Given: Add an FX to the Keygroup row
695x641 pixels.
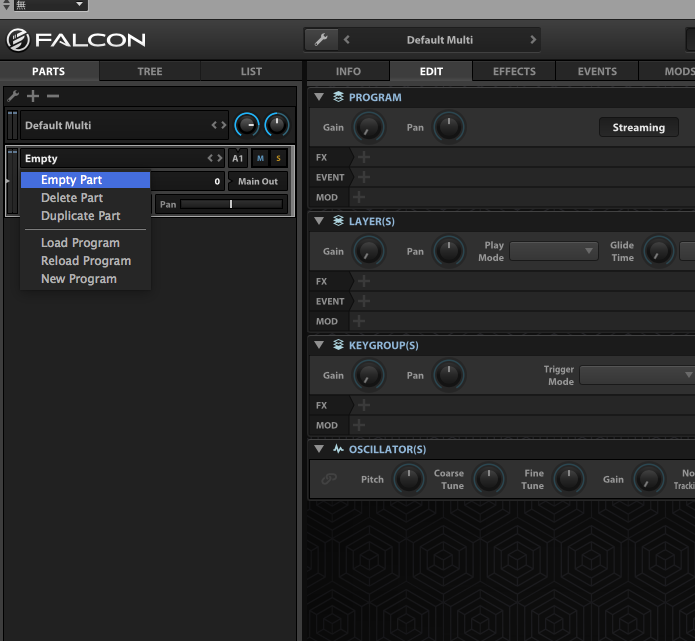Looking at the screenshot, I should tap(364, 405).
